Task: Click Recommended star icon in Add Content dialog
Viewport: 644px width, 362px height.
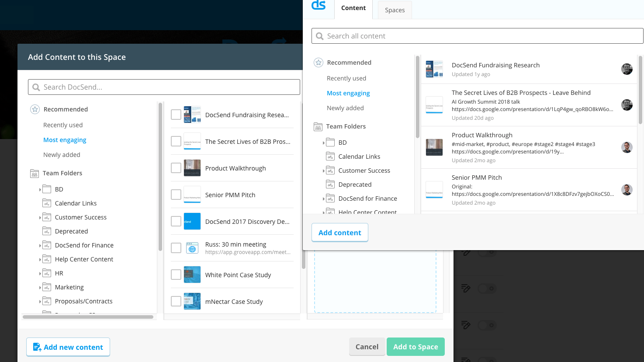Action: pos(35,109)
